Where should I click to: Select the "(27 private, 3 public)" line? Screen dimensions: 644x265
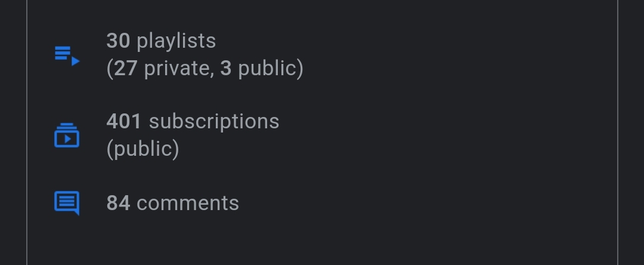(205, 69)
